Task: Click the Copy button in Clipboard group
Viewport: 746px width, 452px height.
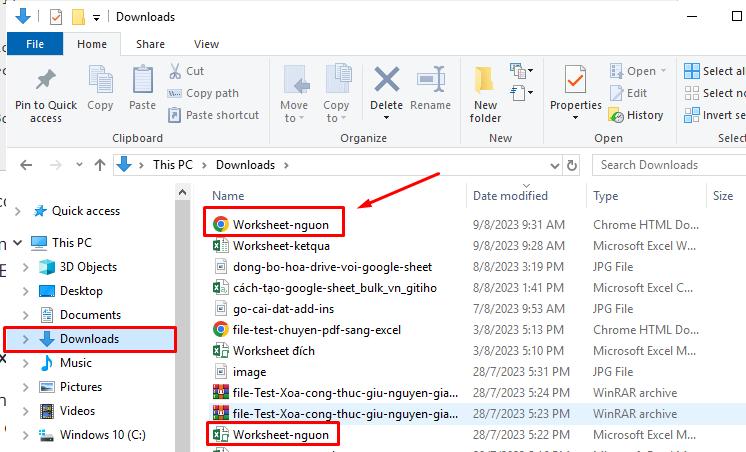Action: (100, 88)
